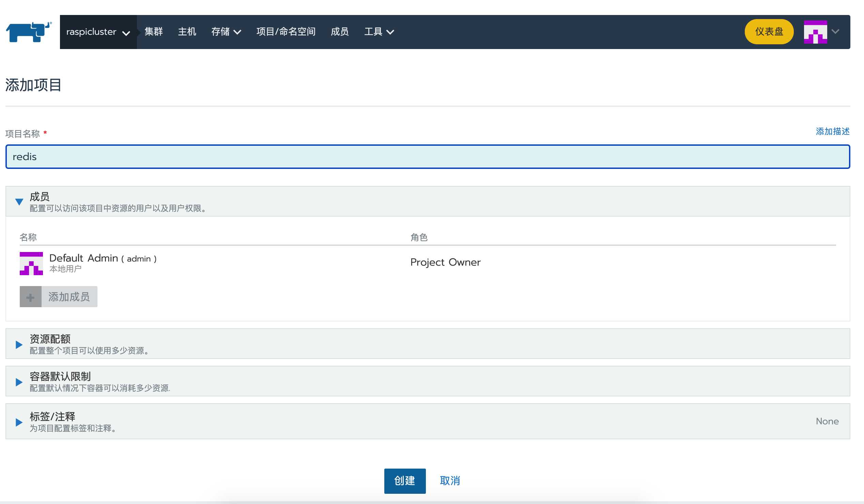This screenshot has height=504, width=864.
Task: Click the chevron next to user avatar
Action: click(x=835, y=32)
